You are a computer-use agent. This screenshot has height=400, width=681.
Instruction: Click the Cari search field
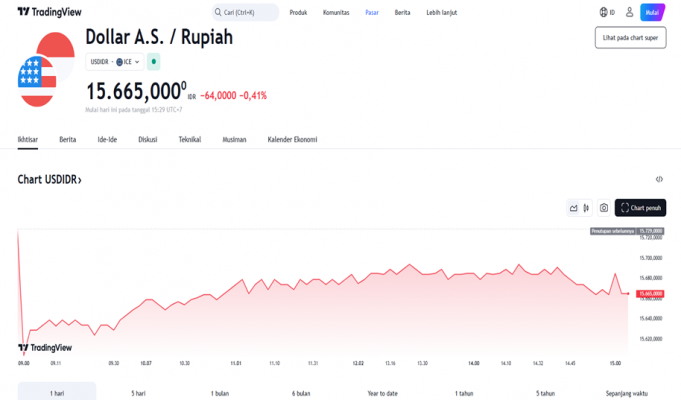(246, 12)
